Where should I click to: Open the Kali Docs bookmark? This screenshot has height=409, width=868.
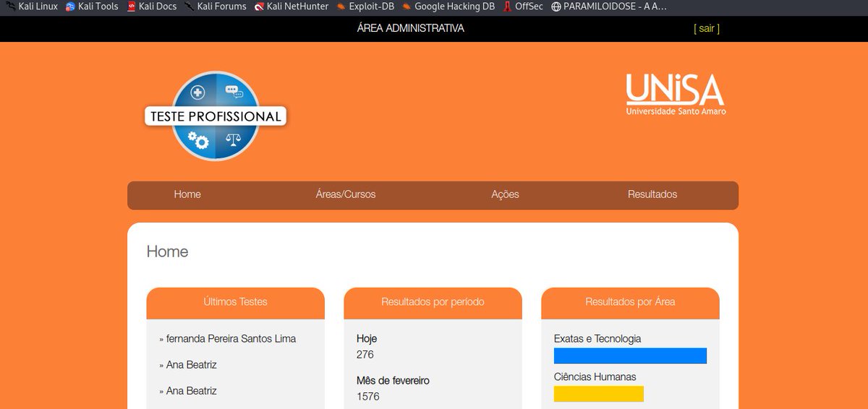tap(152, 7)
